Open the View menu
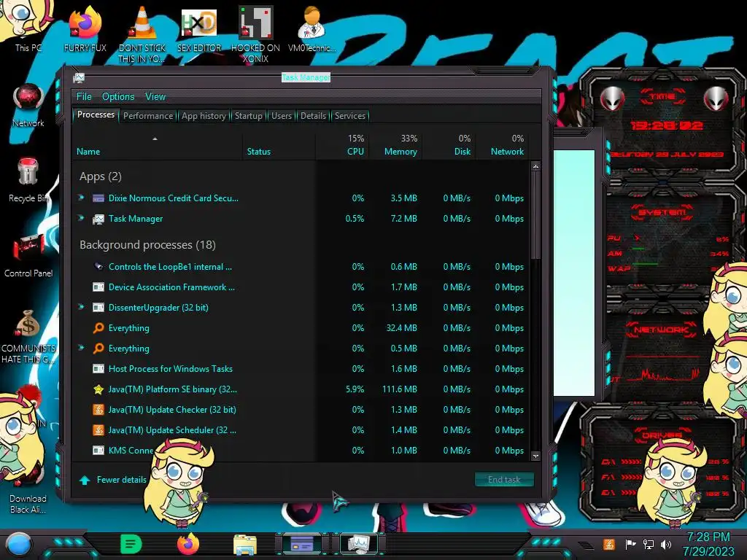Viewport: 747px width, 560px height. 155,97
